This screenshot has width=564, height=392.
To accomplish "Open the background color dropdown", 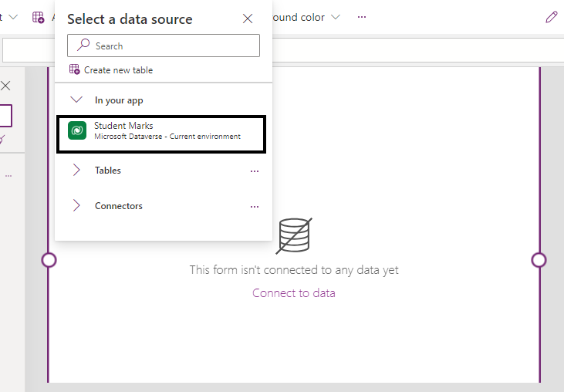I will tap(335, 17).
